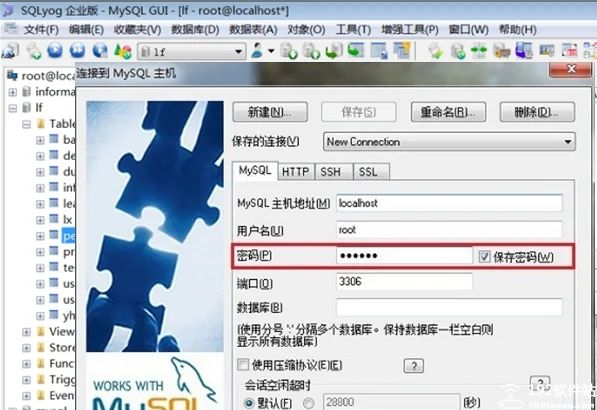597x410 pixels.
Task: Click the schema synchronization arrows icon
Action: pos(479,51)
